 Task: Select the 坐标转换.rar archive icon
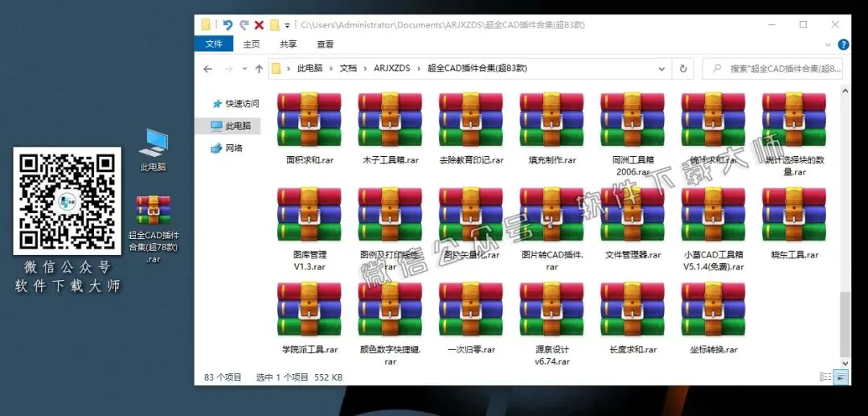point(714,309)
